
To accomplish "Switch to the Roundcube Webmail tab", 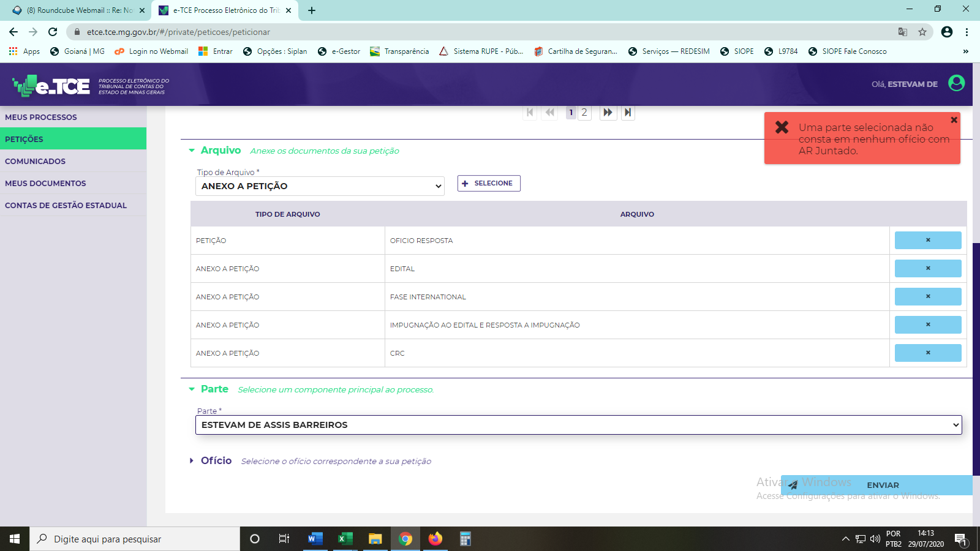I will tap(77, 10).
